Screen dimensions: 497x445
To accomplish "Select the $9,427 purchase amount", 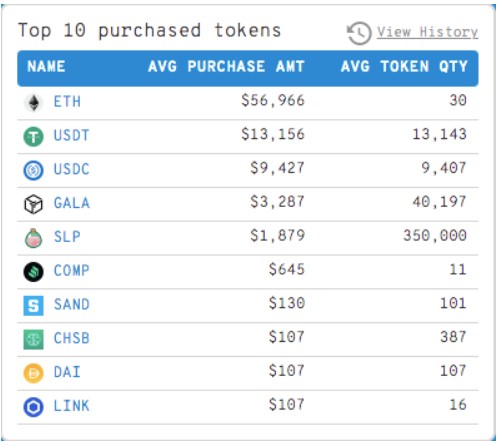I will (x=277, y=168).
